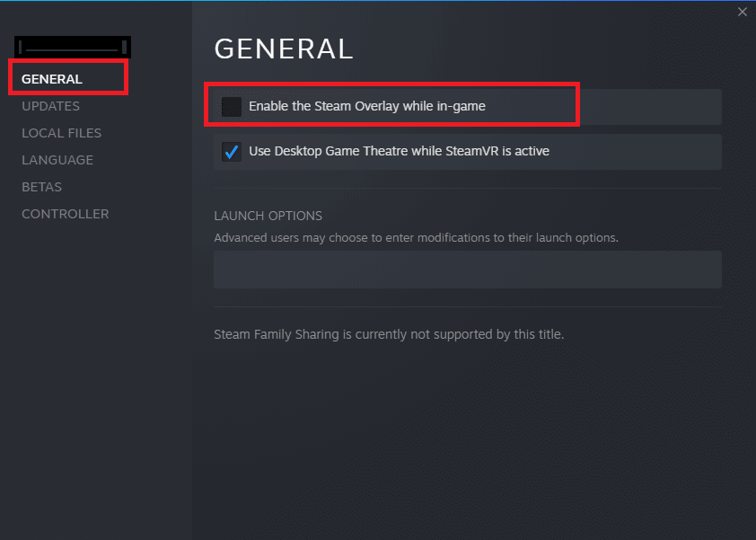Uncheck the Desktop Game Theatre checkmark box
Screen dimensions: 756x540
[x=232, y=152]
